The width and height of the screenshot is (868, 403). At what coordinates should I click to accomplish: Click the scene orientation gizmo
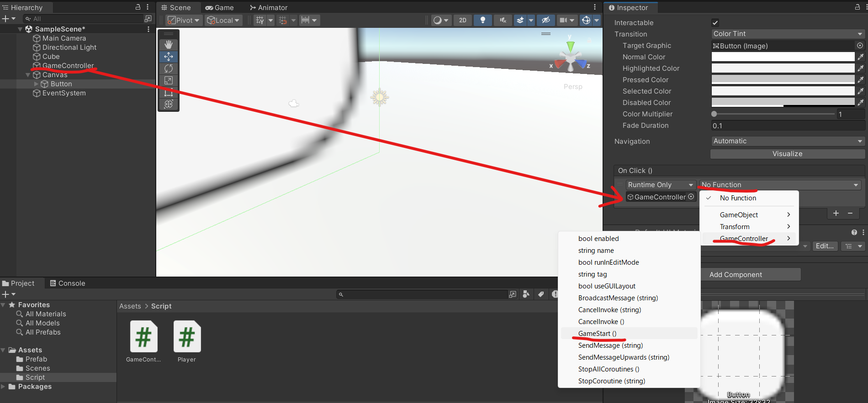[x=571, y=58]
